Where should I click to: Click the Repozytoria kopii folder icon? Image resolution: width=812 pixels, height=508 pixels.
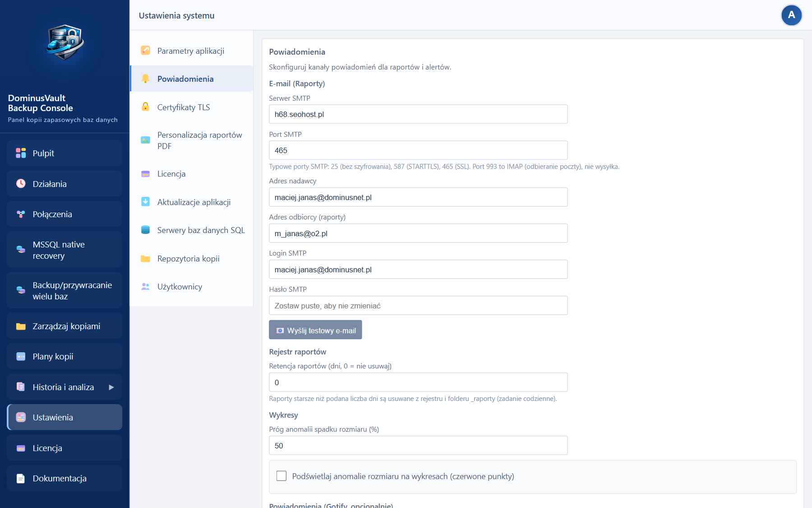click(x=145, y=258)
